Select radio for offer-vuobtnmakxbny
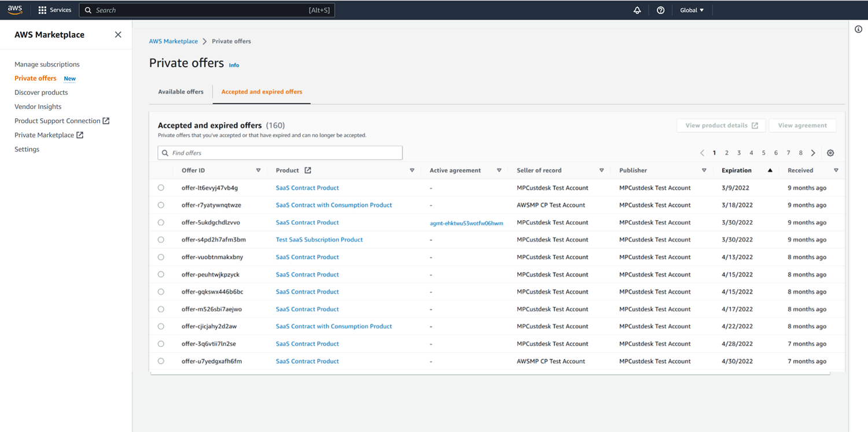Image resolution: width=868 pixels, height=432 pixels. (161, 257)
